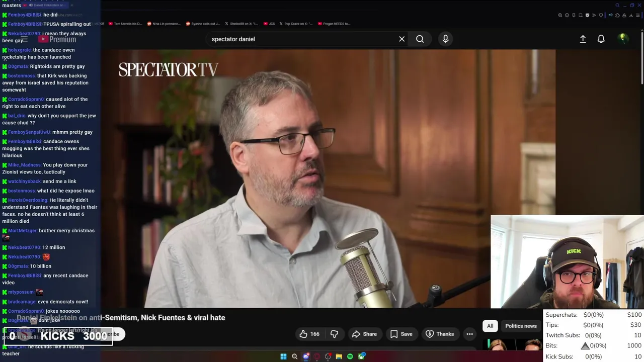The height and width of the screenshot is (362, 644).
Task: Open the 'Syanne calls out J...' bookmark
Action: (203, 24)
